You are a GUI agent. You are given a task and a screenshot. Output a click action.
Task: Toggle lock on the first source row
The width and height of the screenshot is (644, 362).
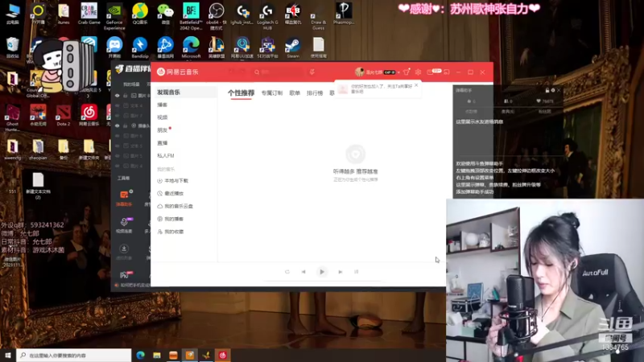tap(126, 96)
